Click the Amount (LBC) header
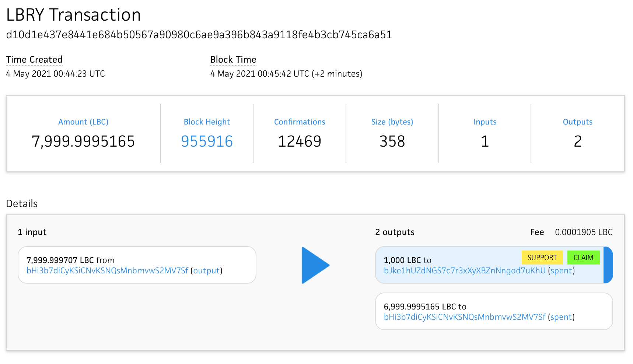Image resolution: width=633 pixels, height=364 pixels. point(83,122)
